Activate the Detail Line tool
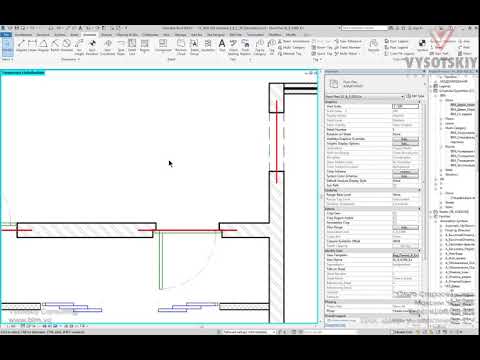 point(132,47)
